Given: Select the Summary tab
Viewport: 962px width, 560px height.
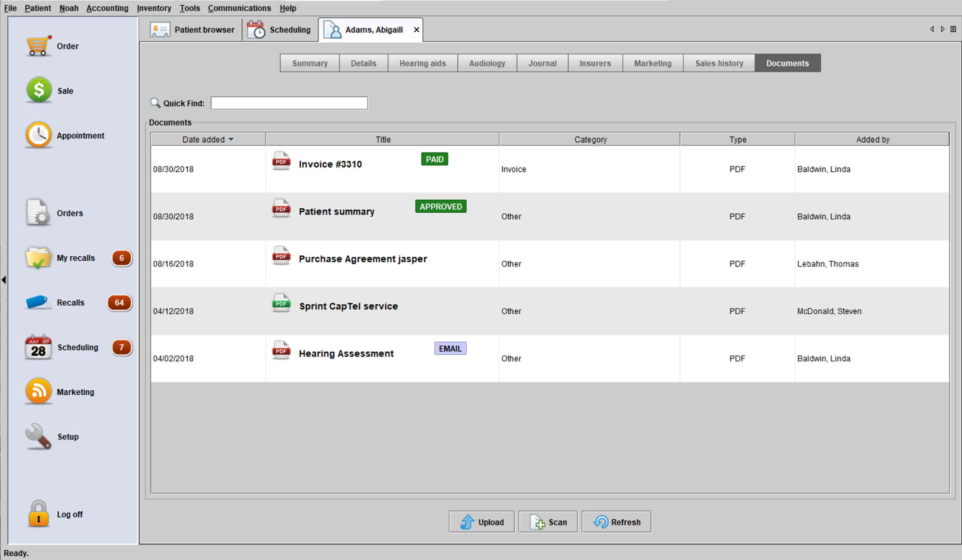Looking at the screenshot, I should click(x=310, y=63).
